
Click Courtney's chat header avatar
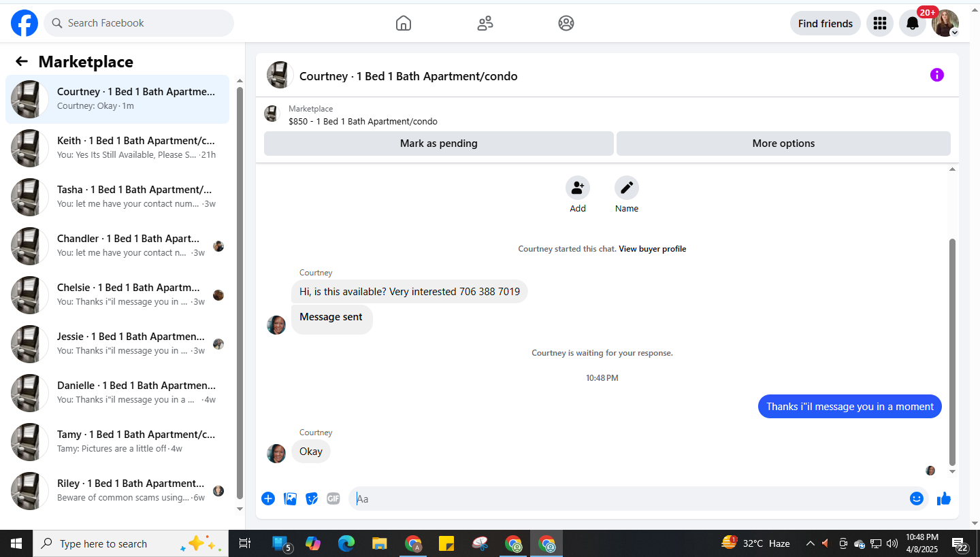280,75
